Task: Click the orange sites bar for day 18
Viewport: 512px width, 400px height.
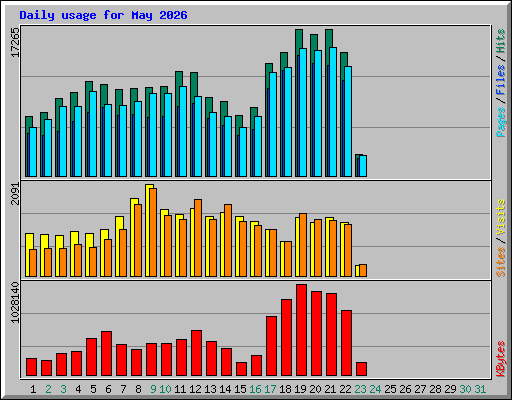Action: (288, 259)
